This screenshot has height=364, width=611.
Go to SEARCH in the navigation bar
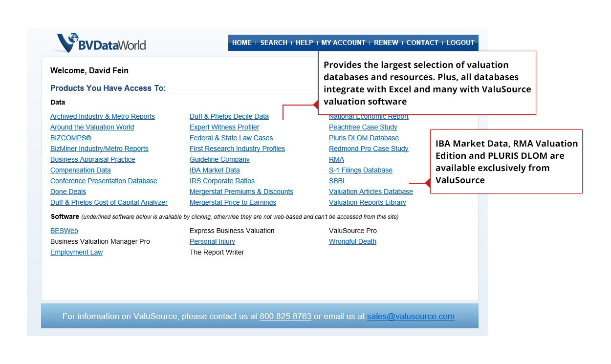coord(274,43)
